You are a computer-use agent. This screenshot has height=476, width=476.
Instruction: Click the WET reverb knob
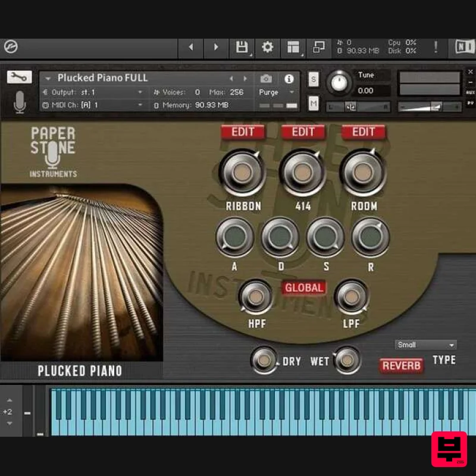coord(347,361)
